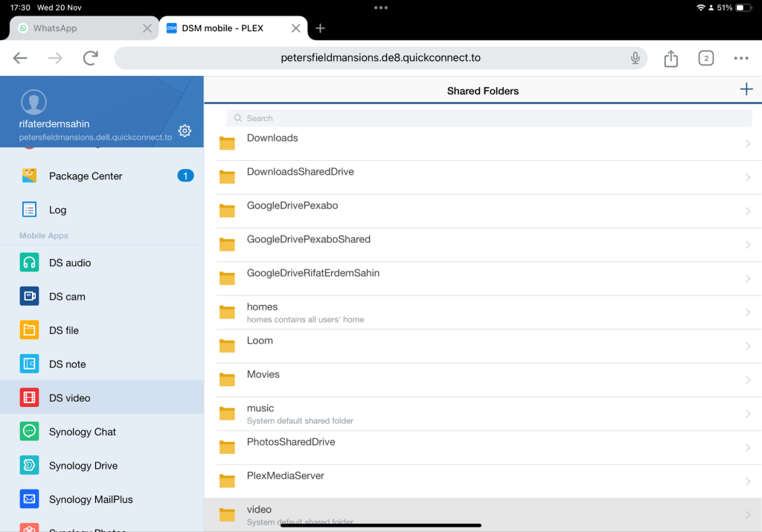Open the Log icon in sidebar
The width and height of the screenshot is (762, 532).
coord(29,209)
